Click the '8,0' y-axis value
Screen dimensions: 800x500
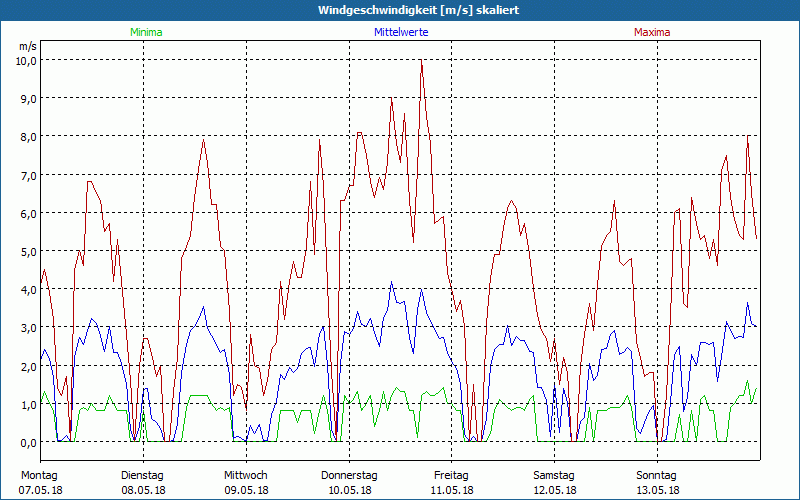pos(29,137)
